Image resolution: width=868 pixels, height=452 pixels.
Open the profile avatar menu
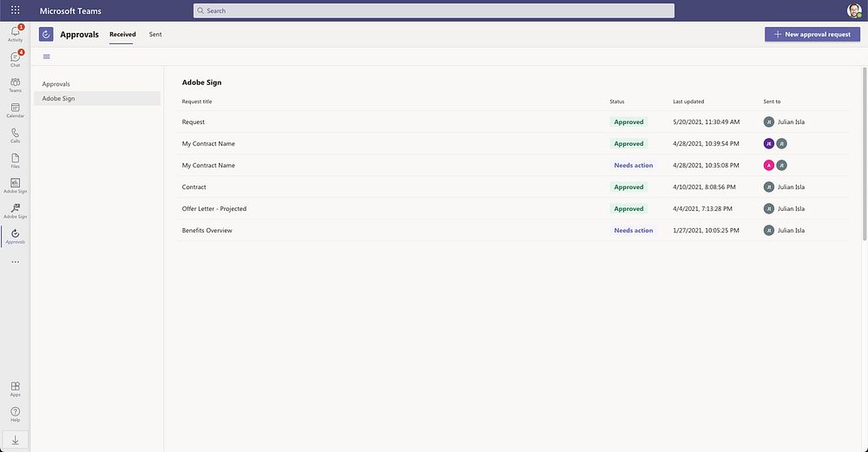[854, 10]
